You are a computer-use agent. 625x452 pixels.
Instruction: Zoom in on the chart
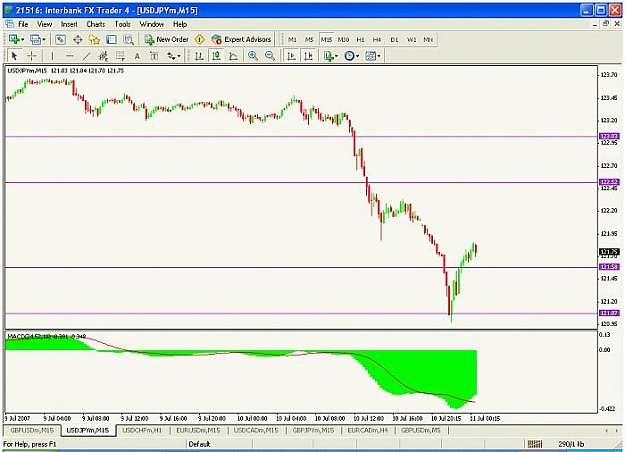253,56
